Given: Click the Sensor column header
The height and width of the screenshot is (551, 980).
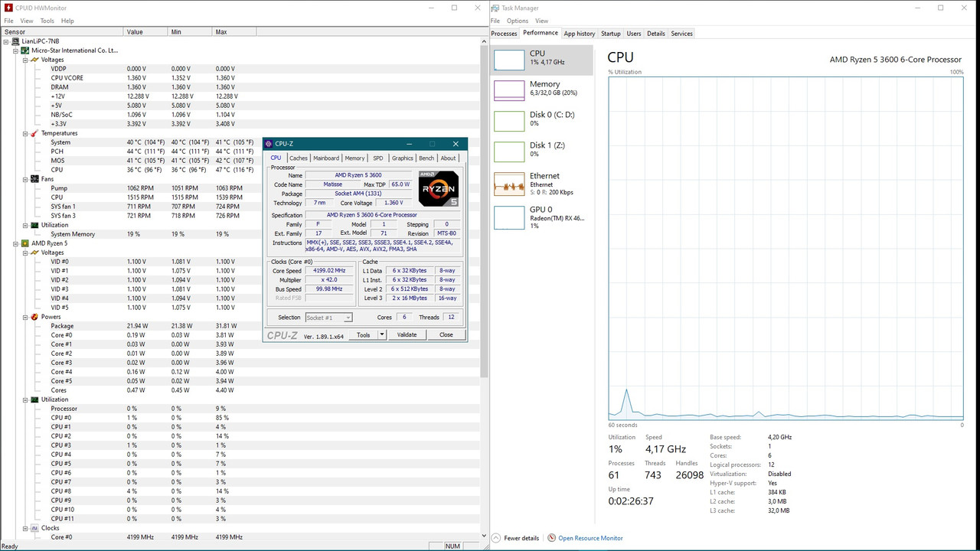Looking at the screenshot, I should [62, 32].
